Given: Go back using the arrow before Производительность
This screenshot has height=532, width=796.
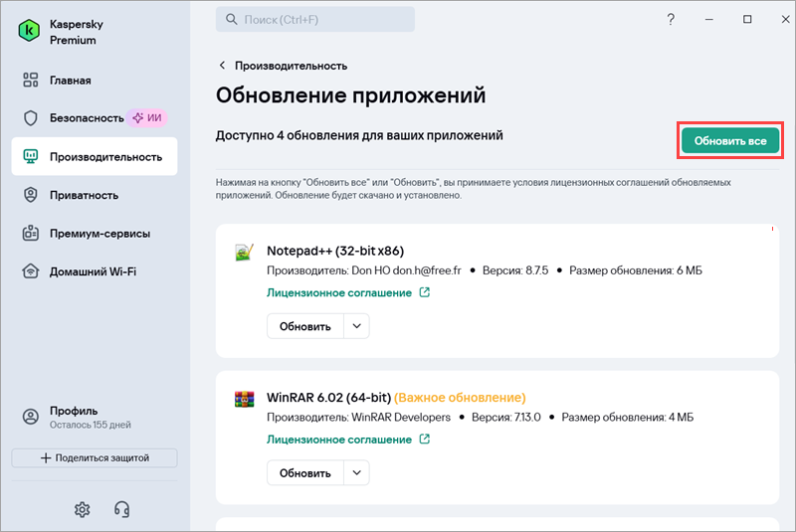Looking at the screenshot, I should 222,66.
